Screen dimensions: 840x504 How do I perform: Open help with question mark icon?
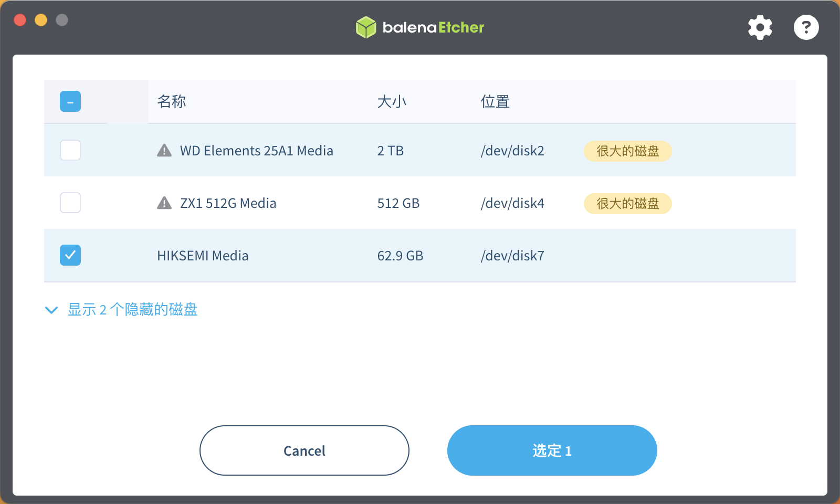click(806, 27)
